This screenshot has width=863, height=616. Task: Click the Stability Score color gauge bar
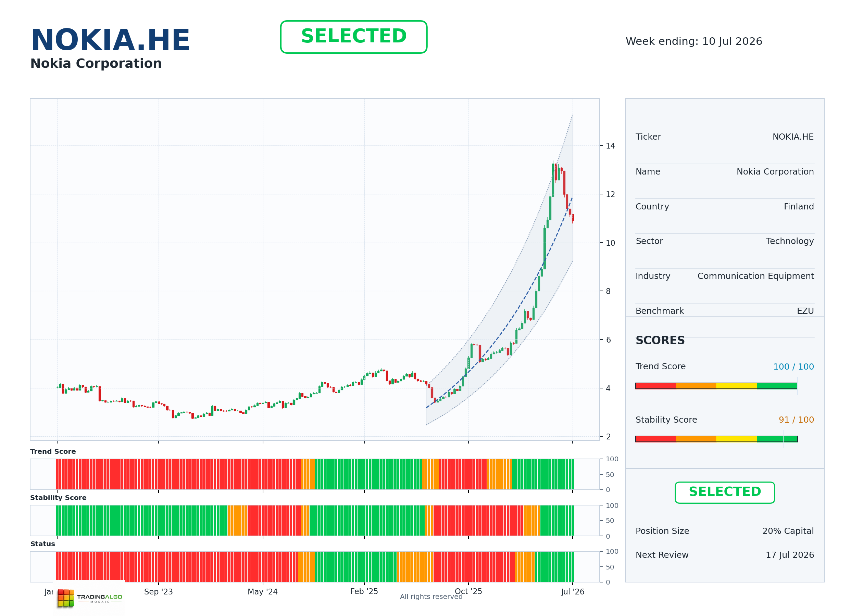pos(716,439)
